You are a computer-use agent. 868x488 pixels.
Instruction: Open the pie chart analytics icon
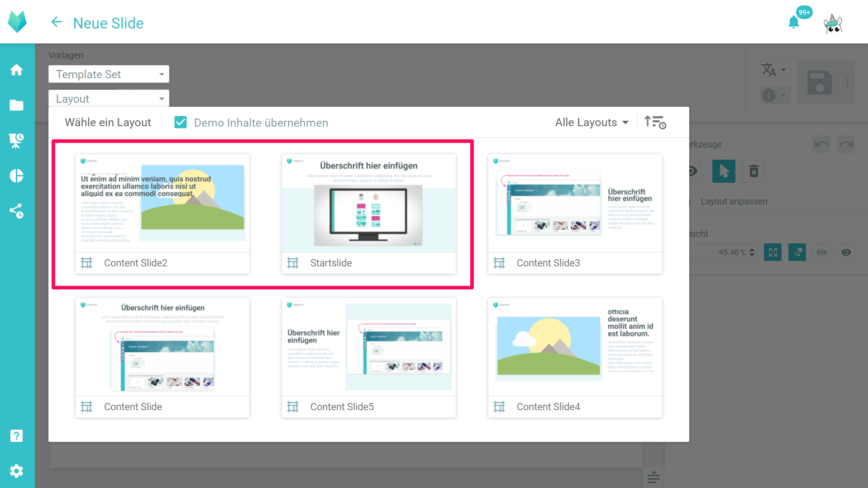pyautogui.click(x=17, y=176)
